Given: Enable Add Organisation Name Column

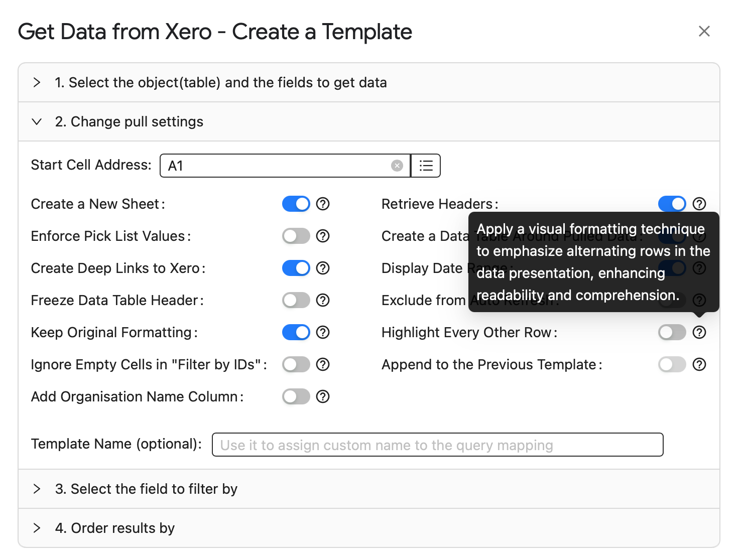Looking at the screenshot, I should (296, 396).
